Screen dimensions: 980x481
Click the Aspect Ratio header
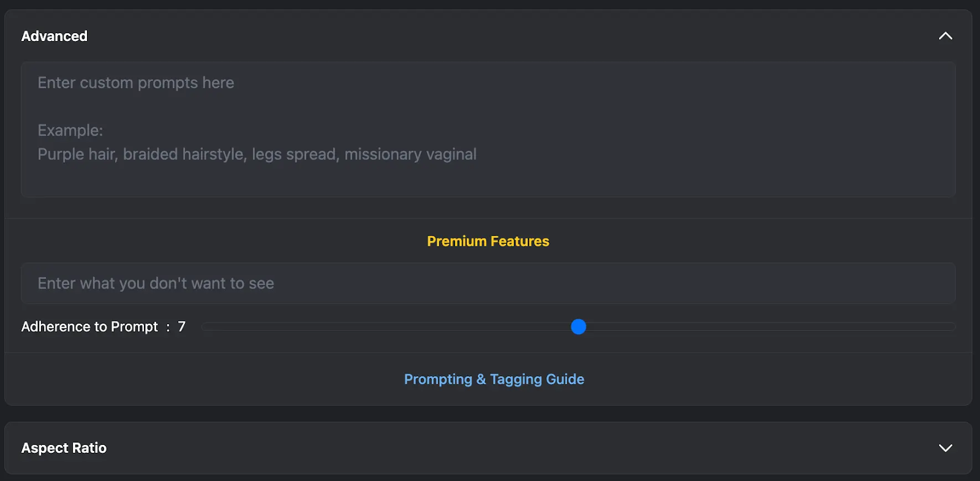pos(64,448)
